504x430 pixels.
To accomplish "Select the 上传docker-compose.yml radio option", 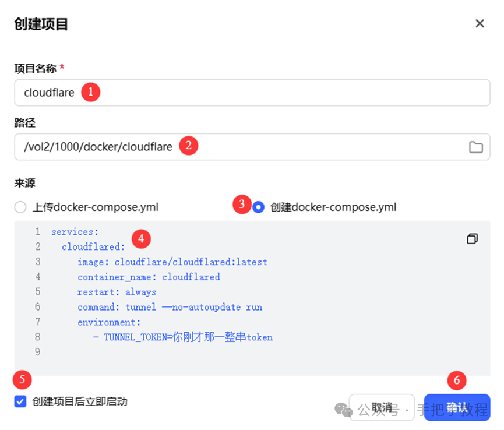I will 20,207.
